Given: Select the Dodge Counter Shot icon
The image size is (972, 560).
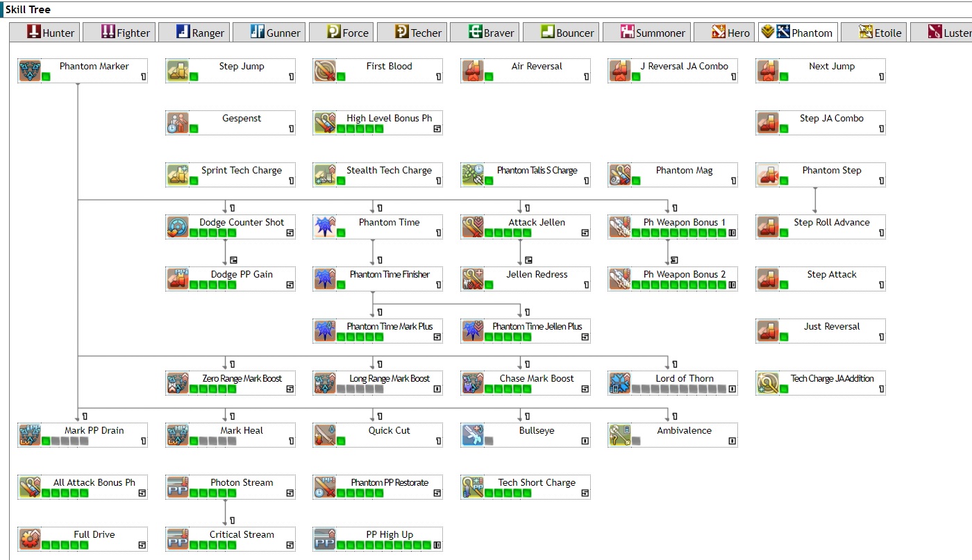Looking at the screenshot, I should tap(178, 227).
